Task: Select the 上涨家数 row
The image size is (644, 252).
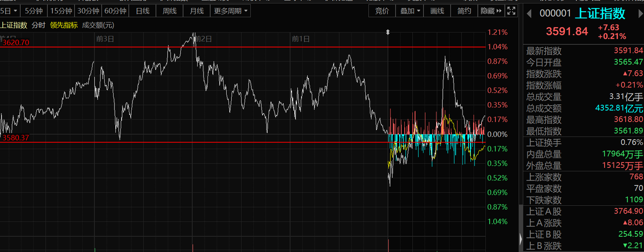Action: point(584,177)
